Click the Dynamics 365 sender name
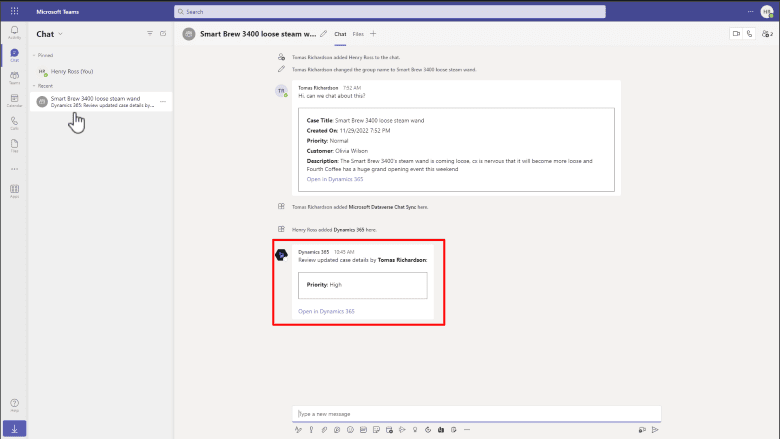 tap(313, 252)
